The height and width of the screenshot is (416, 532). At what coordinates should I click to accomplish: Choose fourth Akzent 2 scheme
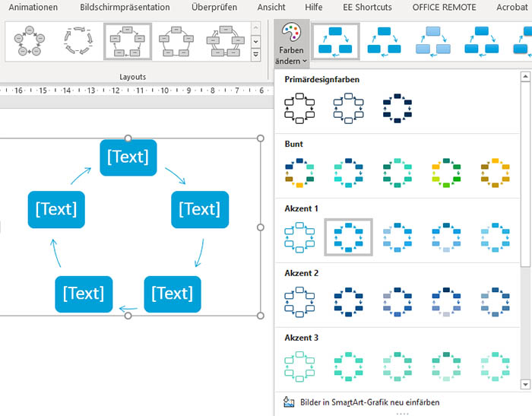pos(446,302)
